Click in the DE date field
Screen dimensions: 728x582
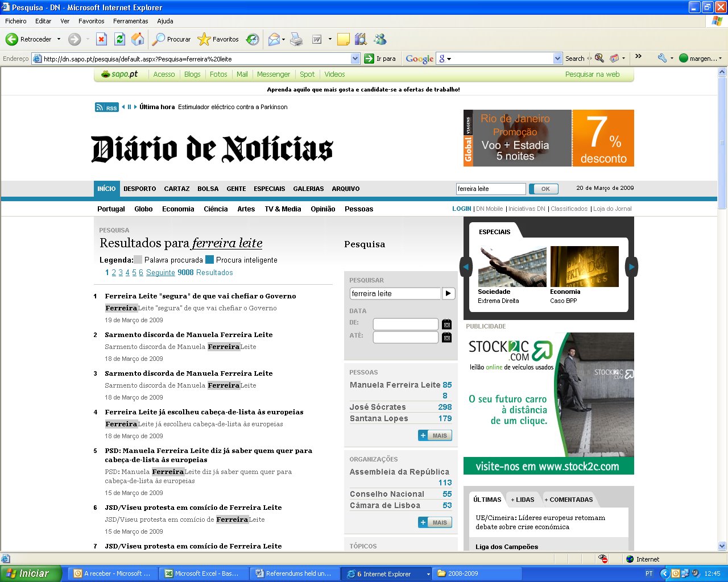click(406, 325)
